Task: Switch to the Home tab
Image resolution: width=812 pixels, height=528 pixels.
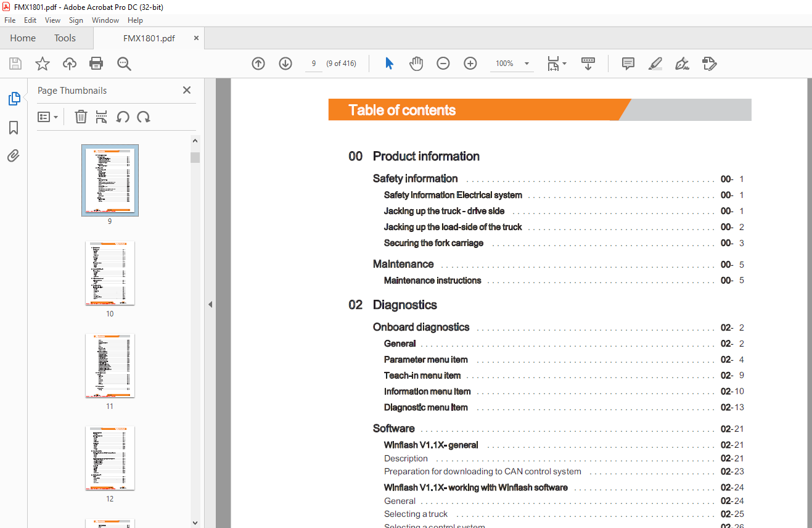Action: coord(23,38)
